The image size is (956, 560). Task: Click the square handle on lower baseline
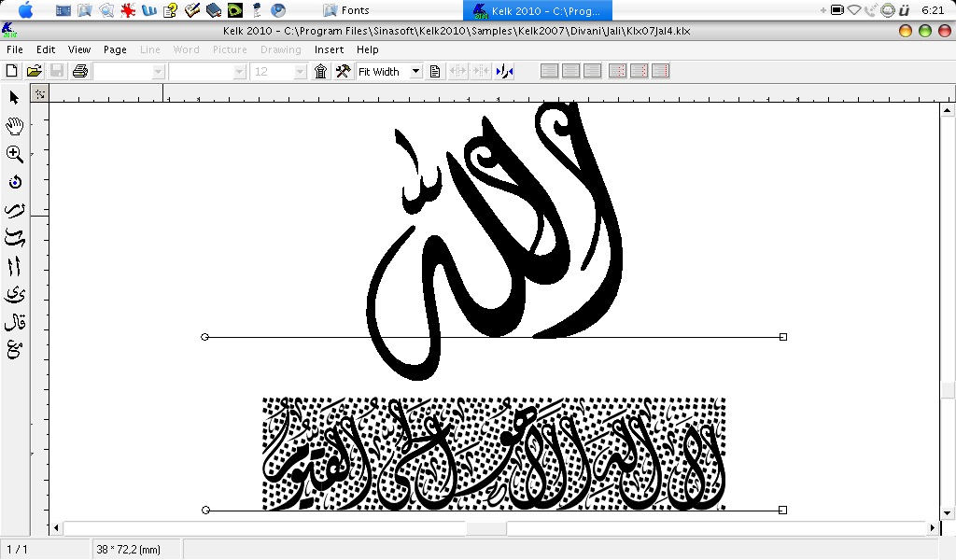coord(783,510)
